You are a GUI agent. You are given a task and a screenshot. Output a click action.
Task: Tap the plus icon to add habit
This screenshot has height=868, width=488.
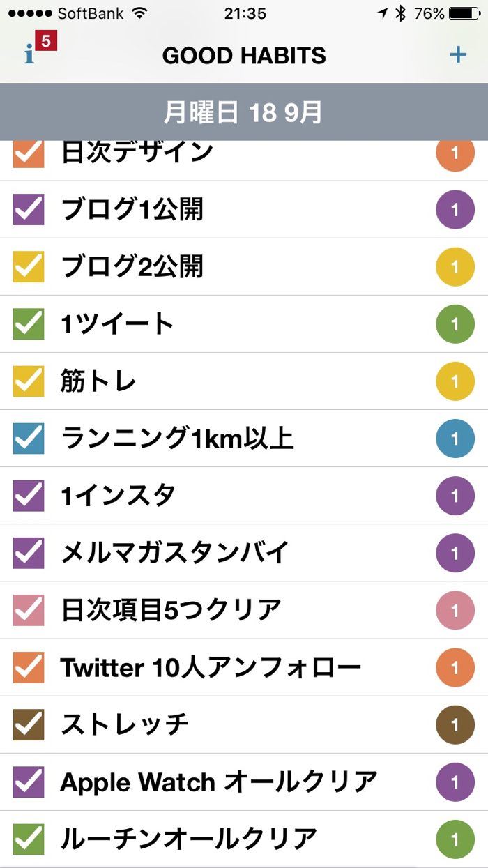pyautogui.click(x=457, y=54)
